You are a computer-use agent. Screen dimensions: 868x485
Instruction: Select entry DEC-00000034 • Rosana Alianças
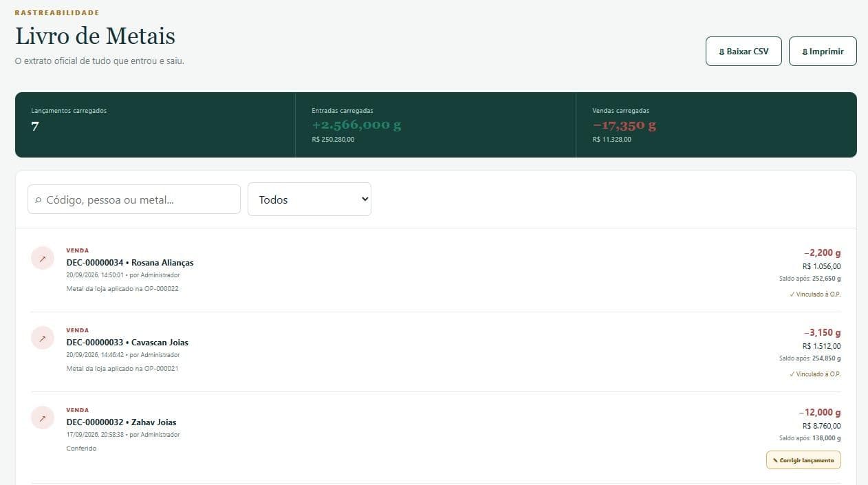click(130, 263)
